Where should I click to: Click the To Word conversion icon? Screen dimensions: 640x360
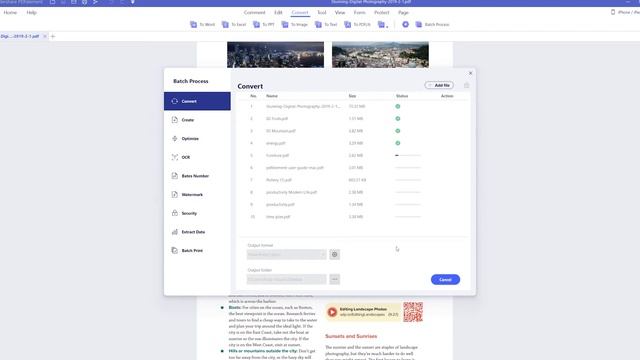click(x=202, y=24)
